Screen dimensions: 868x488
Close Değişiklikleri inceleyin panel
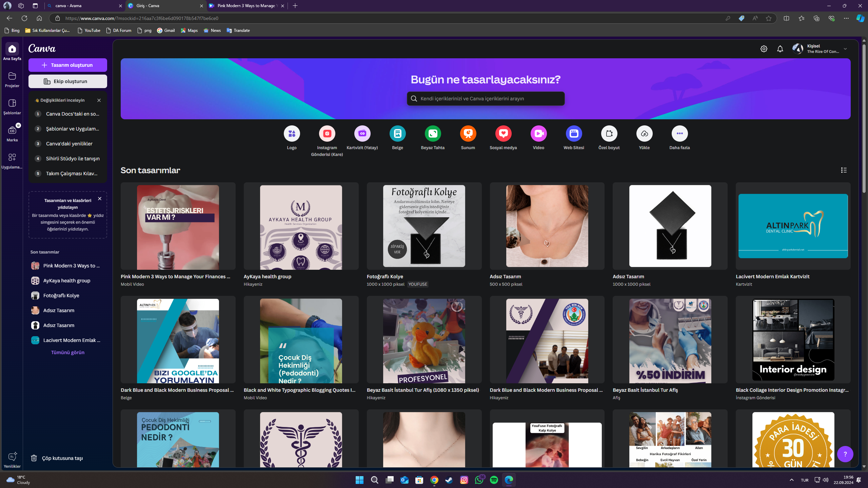tap(99, 100)
